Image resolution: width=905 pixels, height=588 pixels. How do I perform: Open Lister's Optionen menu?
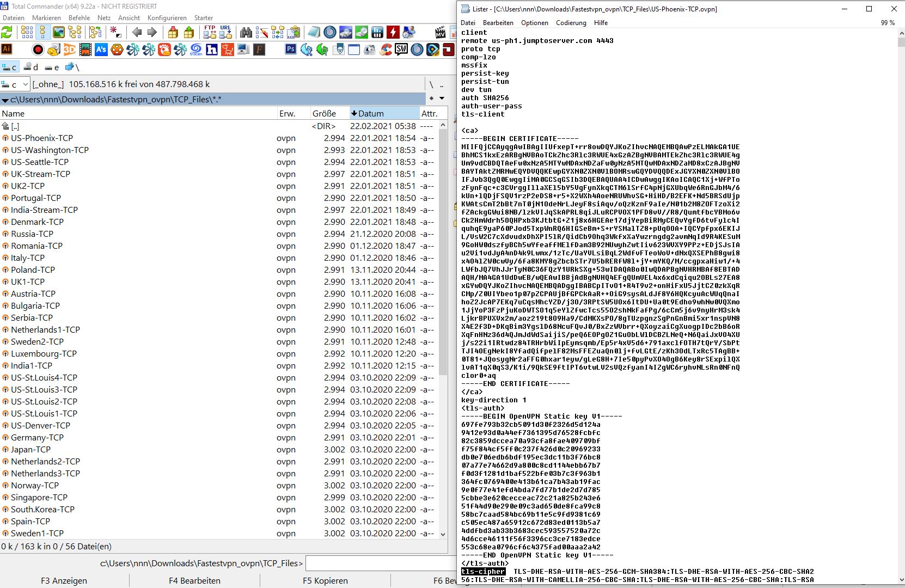pyautogui.click(x=534, y=23)
